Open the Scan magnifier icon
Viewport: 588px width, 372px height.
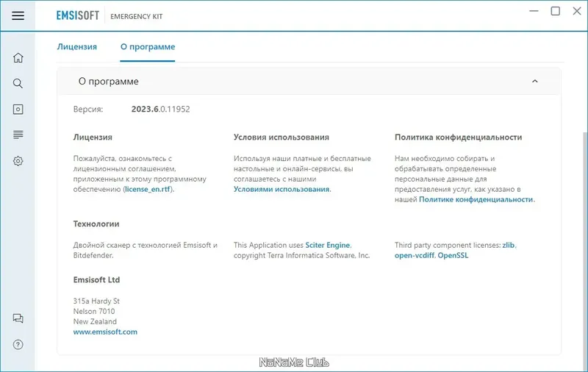(18, 84)
